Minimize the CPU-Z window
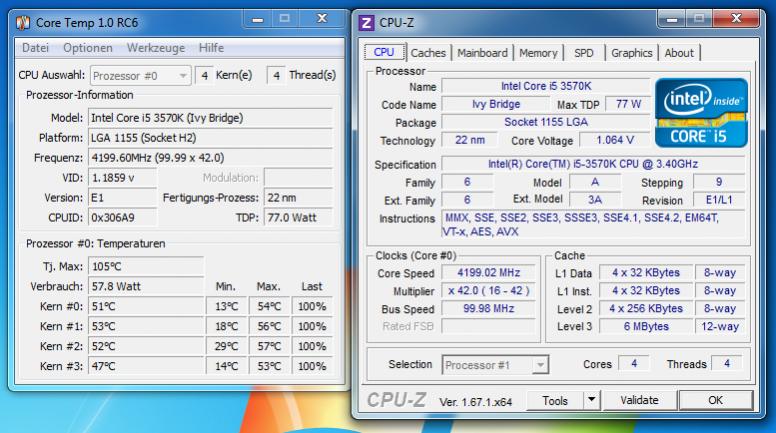This screenshot has height=433, width=776. click(672, 19)
